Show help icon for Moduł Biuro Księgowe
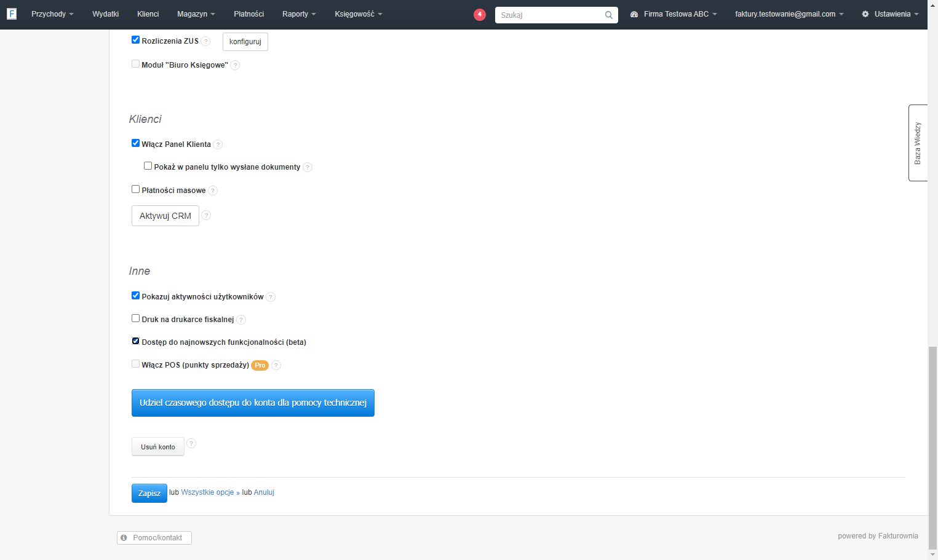Viewport: 938px width, 560px height. (235, 65)
